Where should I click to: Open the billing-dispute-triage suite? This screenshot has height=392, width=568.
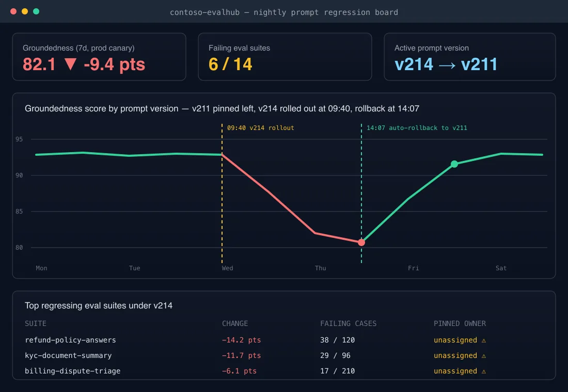pyautogui.click(x=72, y=371)
